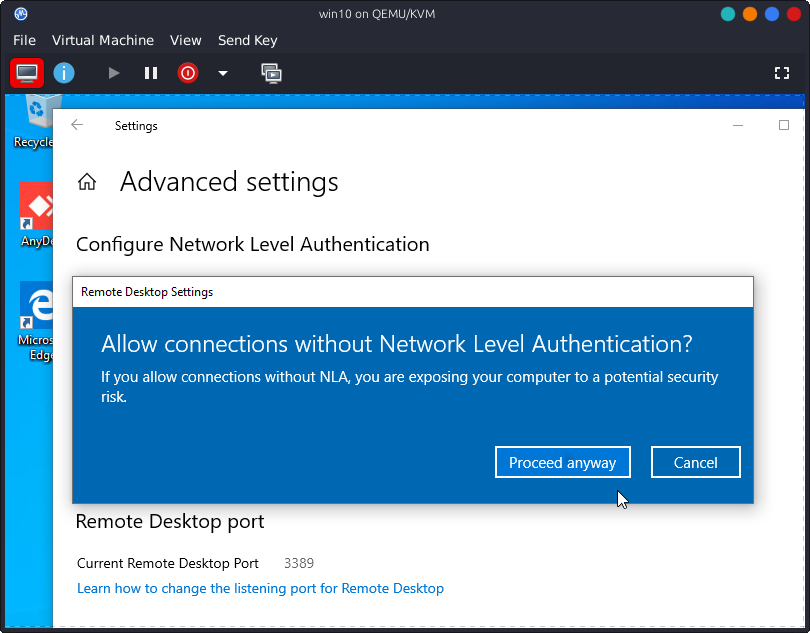This screenshot has height=633, width=810.
Task: Power on the virtual machine
Action: point(114,73)
